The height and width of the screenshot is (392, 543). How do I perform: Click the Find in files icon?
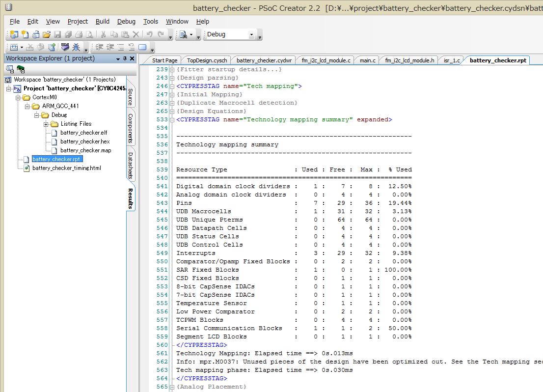coord(183,34)
